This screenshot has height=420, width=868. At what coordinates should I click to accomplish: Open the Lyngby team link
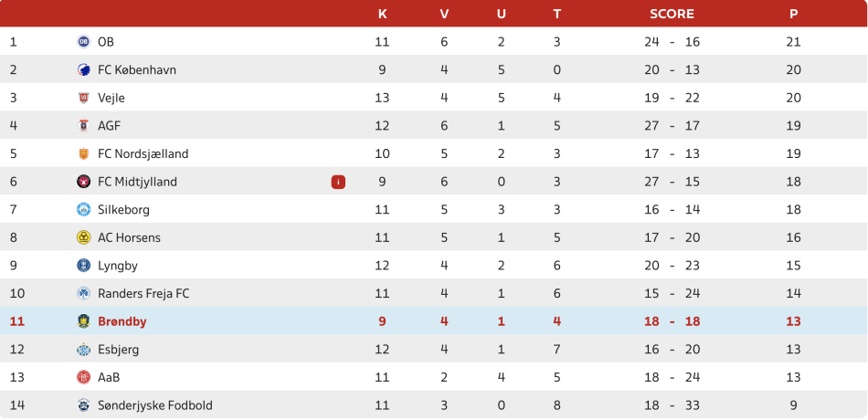point(117,266)
